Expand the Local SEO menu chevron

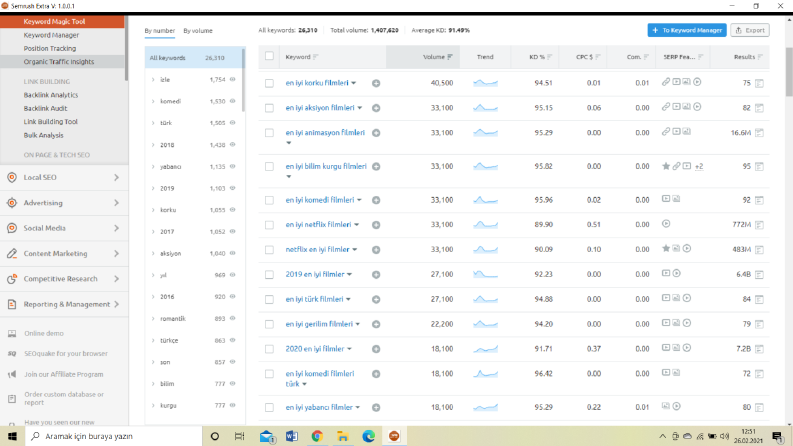point(116,177)
